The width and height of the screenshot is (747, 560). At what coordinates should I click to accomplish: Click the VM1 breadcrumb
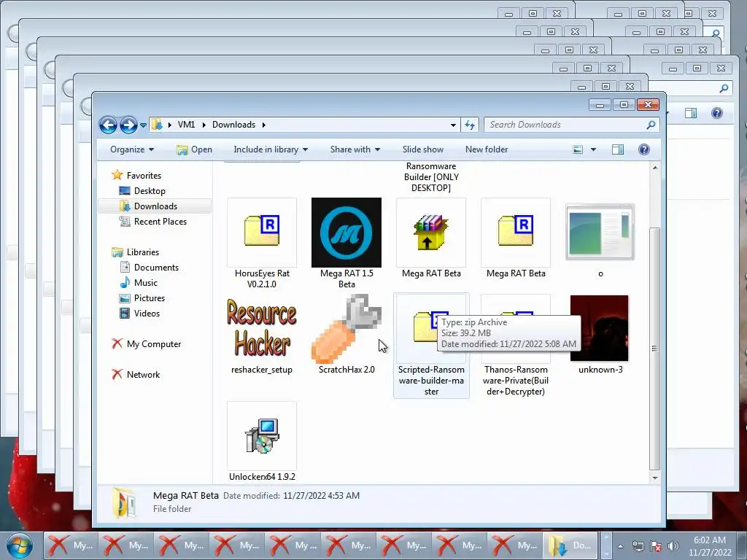coord(186,125)
